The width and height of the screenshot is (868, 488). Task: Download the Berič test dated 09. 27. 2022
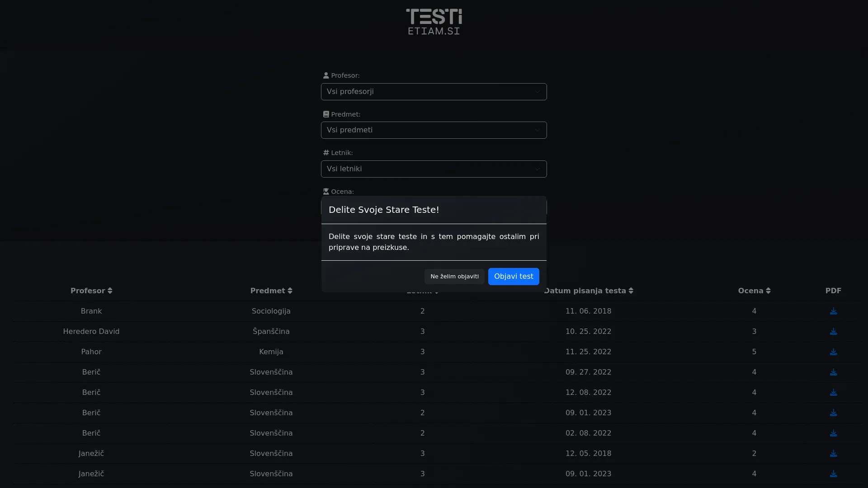tap(833, 372)
